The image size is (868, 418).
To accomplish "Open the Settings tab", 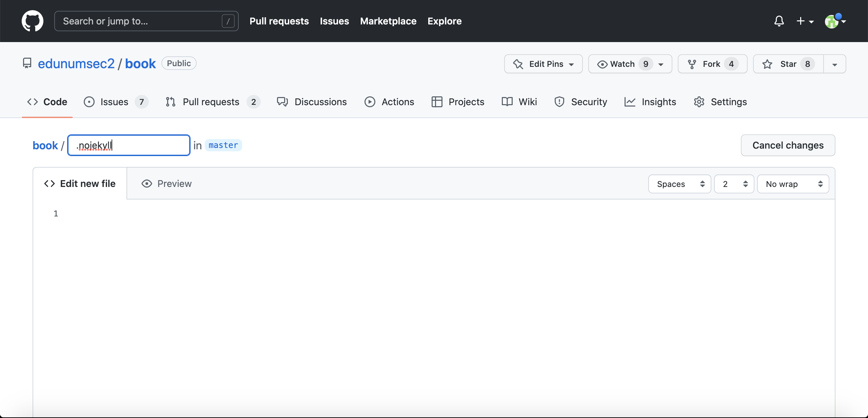I will tap(720, 102).
